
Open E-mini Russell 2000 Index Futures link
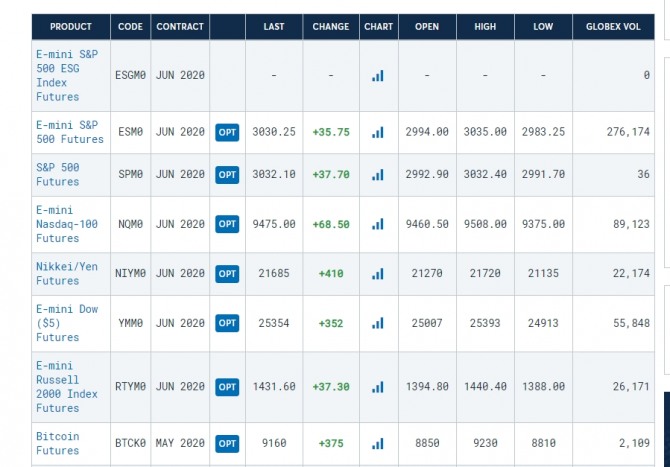(67, 386)
